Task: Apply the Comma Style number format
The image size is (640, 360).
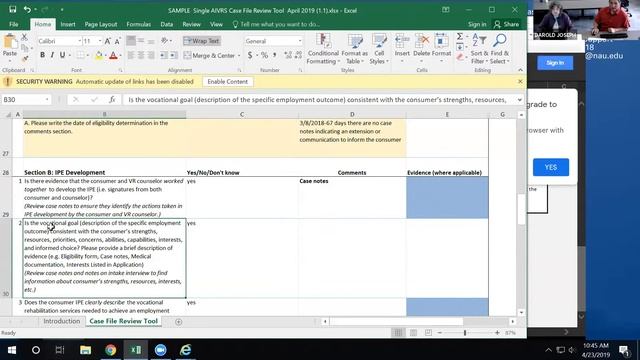Action: coord(275,55)
